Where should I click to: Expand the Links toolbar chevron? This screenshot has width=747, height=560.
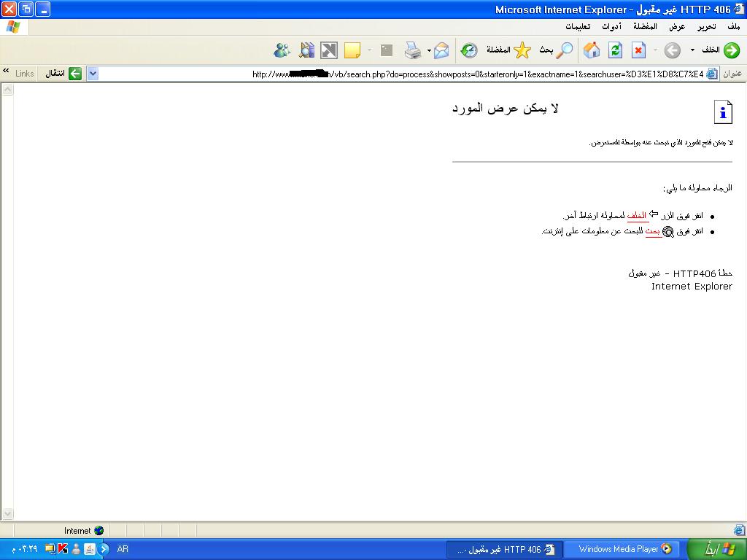click(x=6, y=71)
